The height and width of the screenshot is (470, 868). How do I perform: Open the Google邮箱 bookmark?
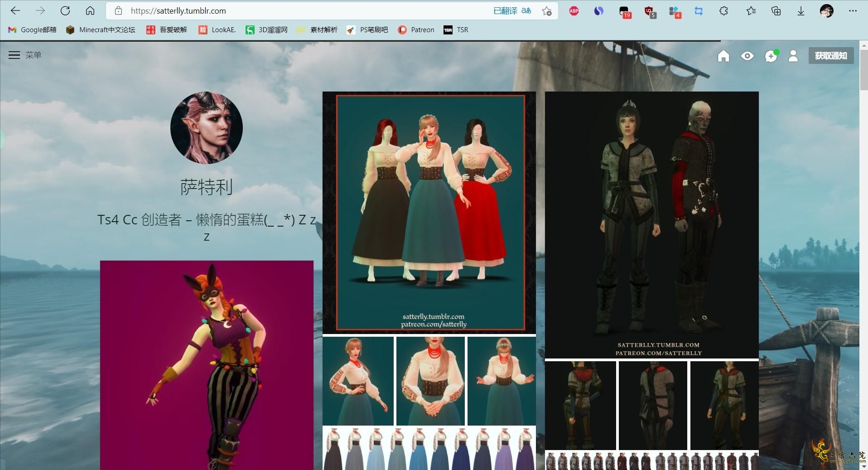[x=32, y=29]
